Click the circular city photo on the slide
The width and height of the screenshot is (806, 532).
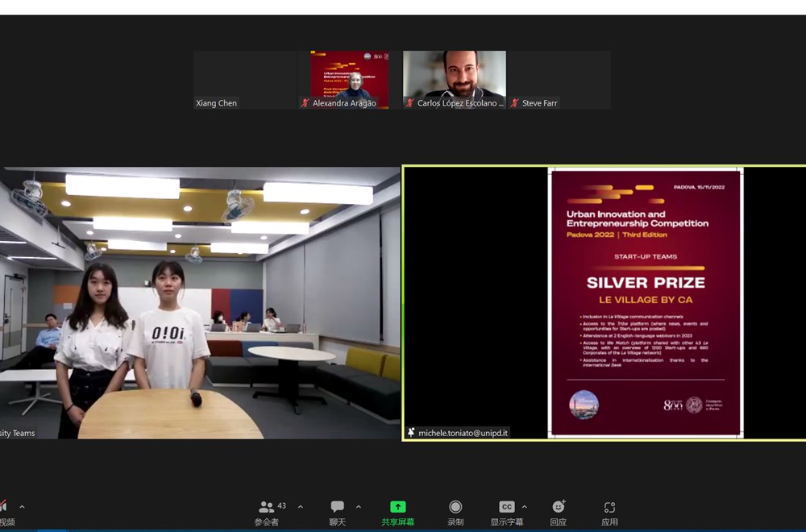584,405
